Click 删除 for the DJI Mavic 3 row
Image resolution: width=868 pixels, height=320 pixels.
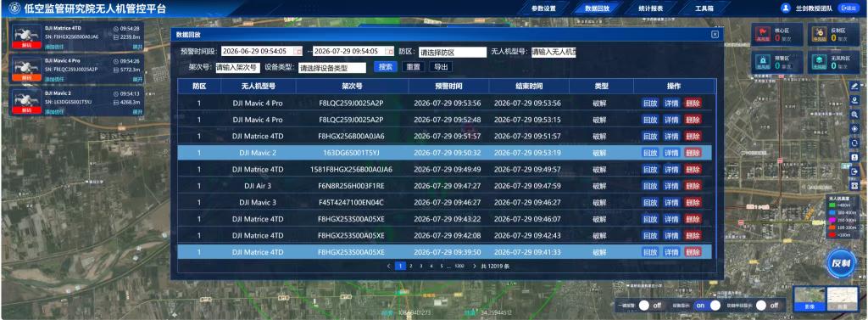tap(693, 202)
